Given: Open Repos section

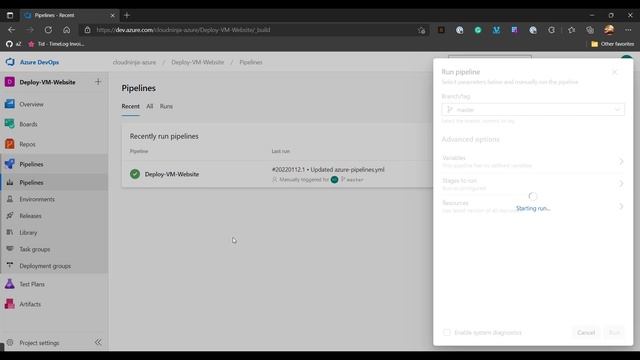Looking at the screenshot, I should 27,144.
